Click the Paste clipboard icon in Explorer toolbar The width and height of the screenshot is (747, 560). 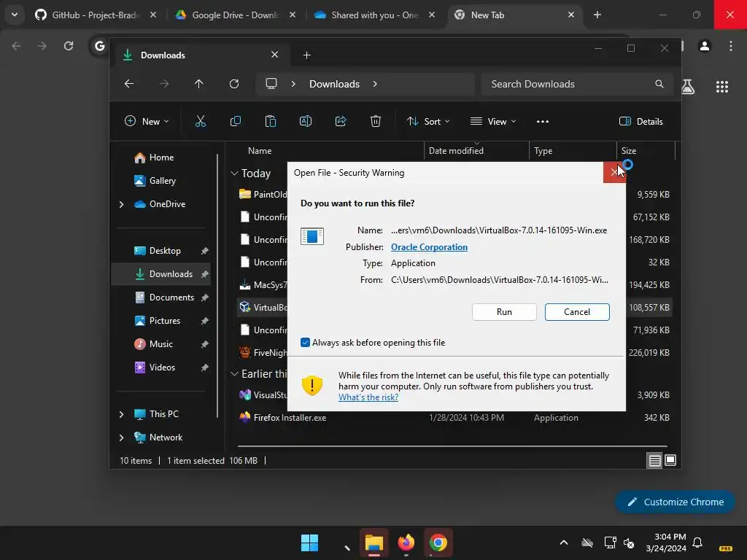click(271, 122)
